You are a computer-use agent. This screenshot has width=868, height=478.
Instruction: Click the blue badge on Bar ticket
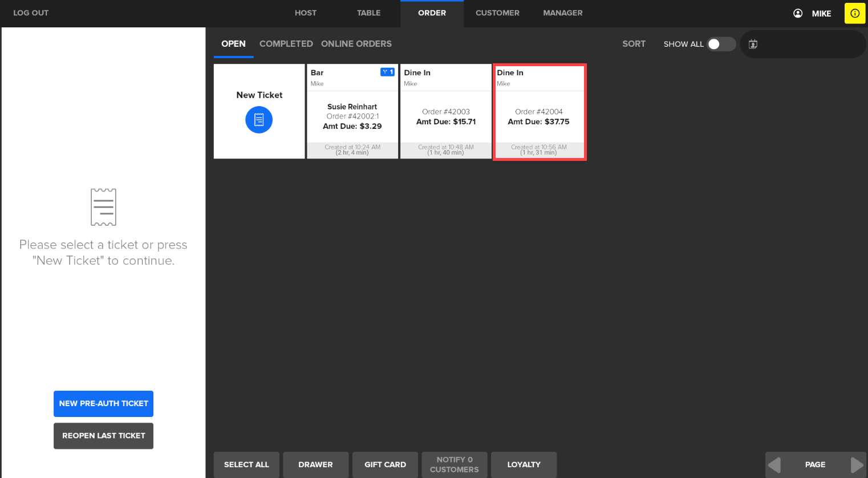pos(387,72)
